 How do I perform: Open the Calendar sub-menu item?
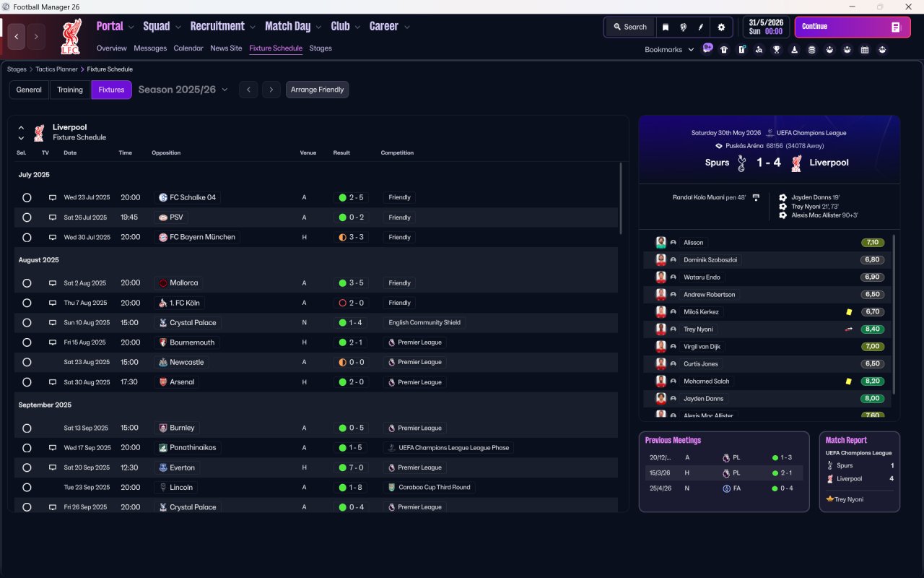[188, 48]
